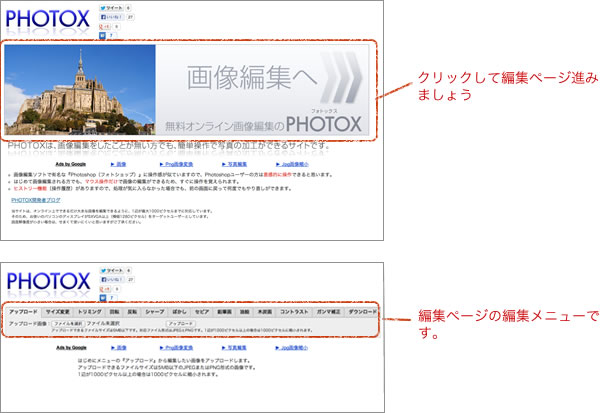This screenshot has height=413, width=607.
Task: Click the ファイル未選択 file status text
Action: [x=103, y=324]
